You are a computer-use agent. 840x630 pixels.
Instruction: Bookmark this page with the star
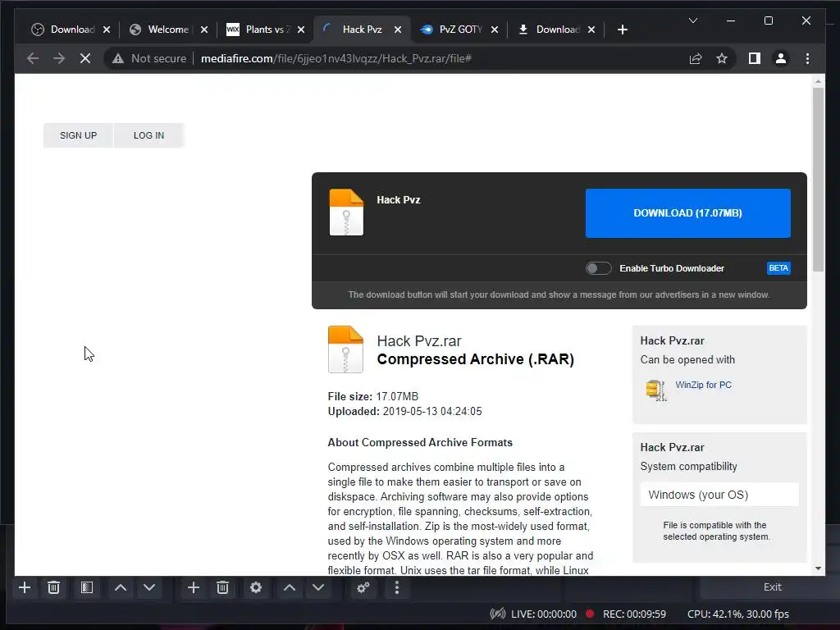(722, 58)
